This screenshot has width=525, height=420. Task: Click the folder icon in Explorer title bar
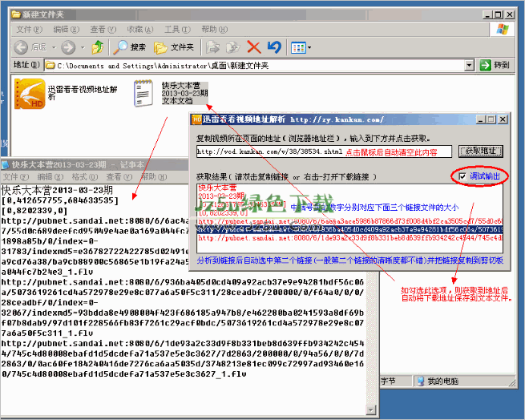coord(16,14)
